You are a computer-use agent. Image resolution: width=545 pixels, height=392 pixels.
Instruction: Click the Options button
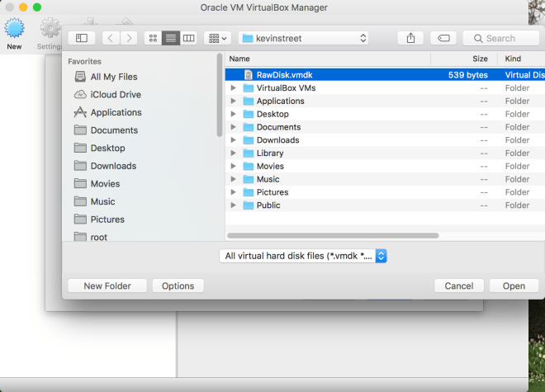(x=178, y=286)
